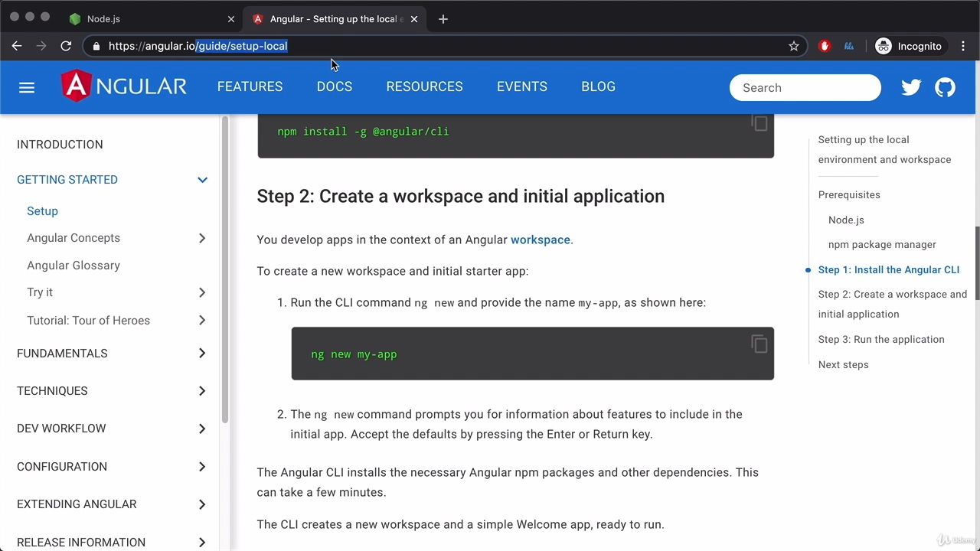This screenshot has width=980, height=551.
Task: Open a new browser tab
Action: [443, 18]
